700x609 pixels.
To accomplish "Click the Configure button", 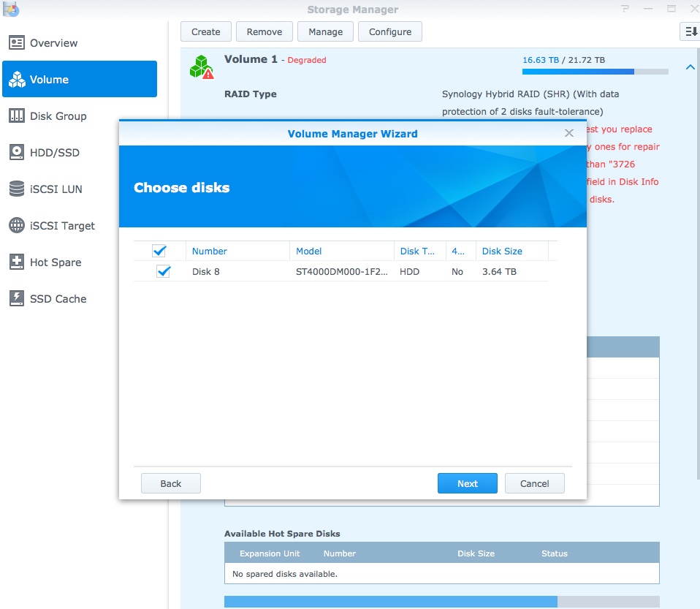I will pyautogui.click(x=390, y=31).
